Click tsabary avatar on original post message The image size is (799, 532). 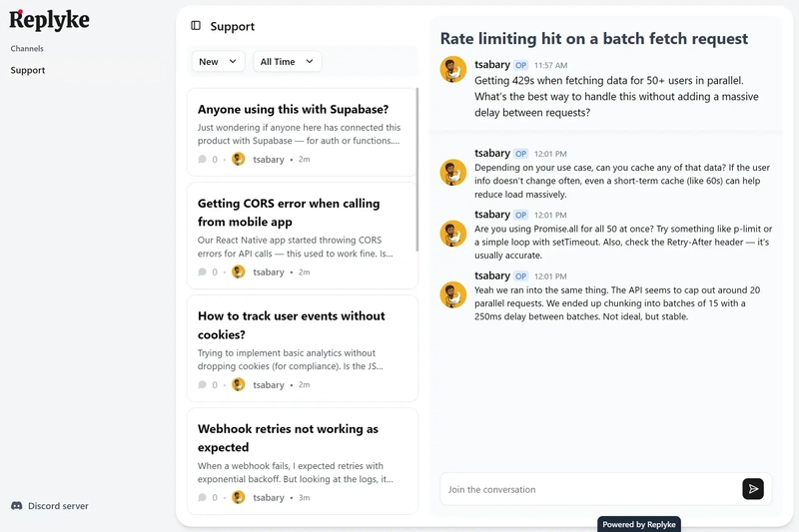453,70
